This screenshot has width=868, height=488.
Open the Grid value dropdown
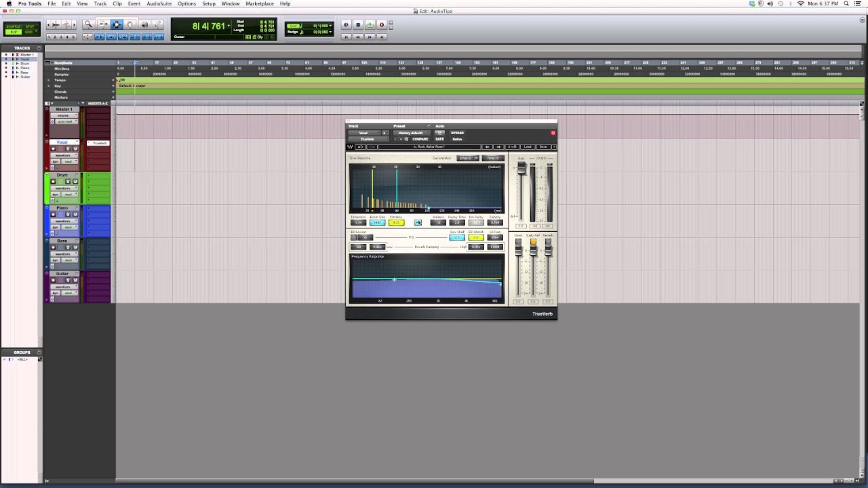click(x=330, y=26)
